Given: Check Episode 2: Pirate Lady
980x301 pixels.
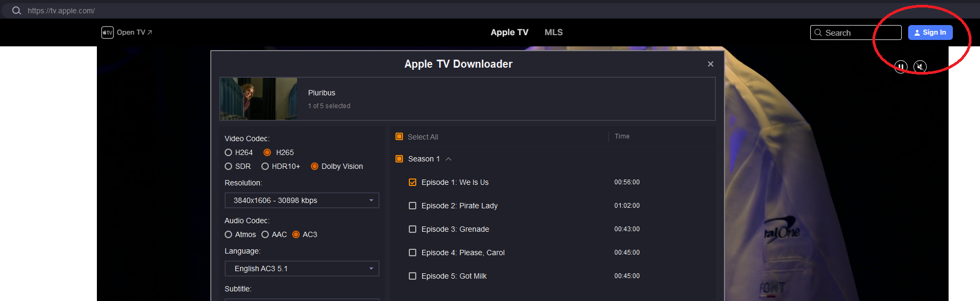Looking at the screenshot, I should coord(413,206).
